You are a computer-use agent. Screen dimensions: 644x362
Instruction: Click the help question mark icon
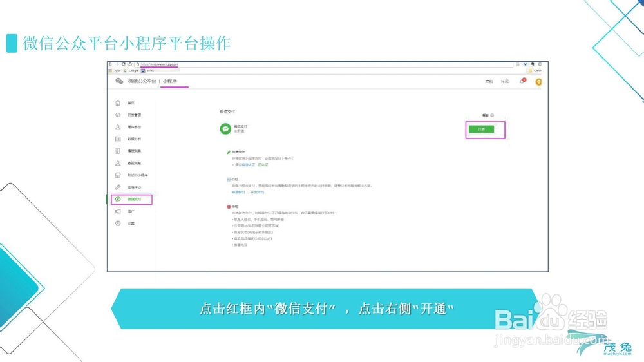(x=492, y=115)
